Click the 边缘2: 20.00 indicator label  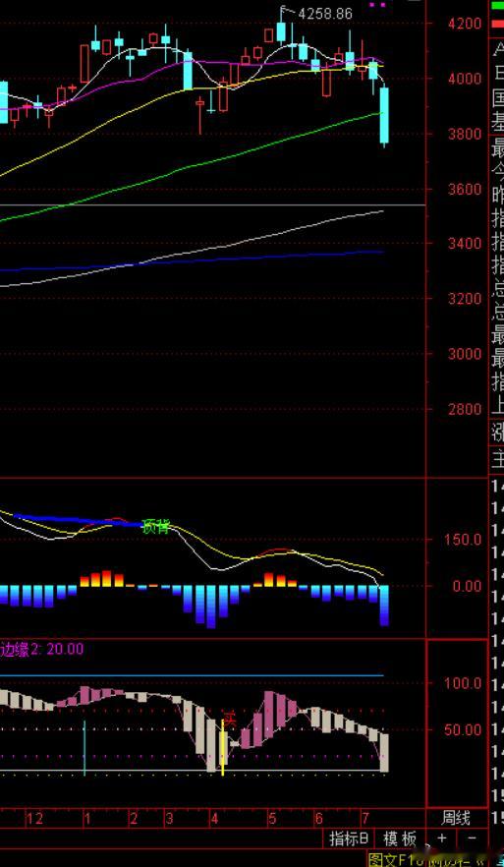(42, 649)
